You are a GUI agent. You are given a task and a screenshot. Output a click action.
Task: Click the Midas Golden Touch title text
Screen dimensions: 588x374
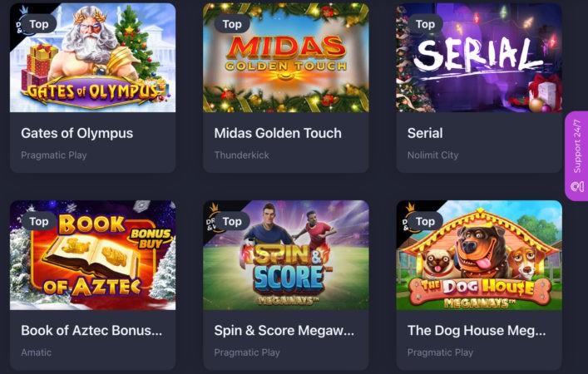pos(278,134)
